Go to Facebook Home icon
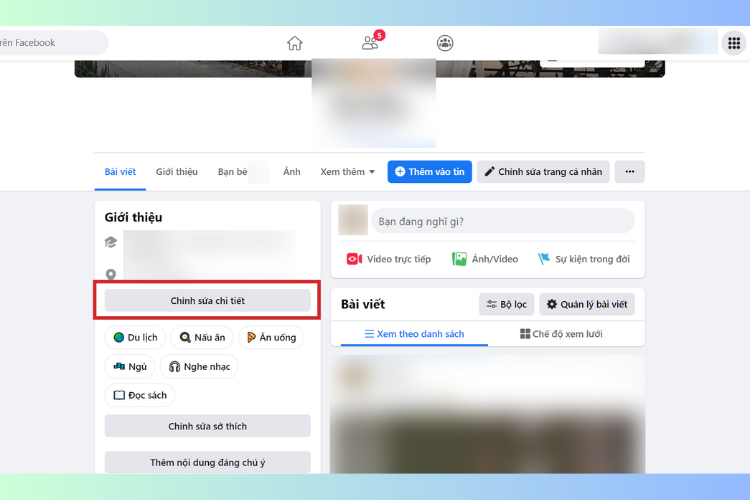Screen dimensions: 750x500 pos(295,43)
